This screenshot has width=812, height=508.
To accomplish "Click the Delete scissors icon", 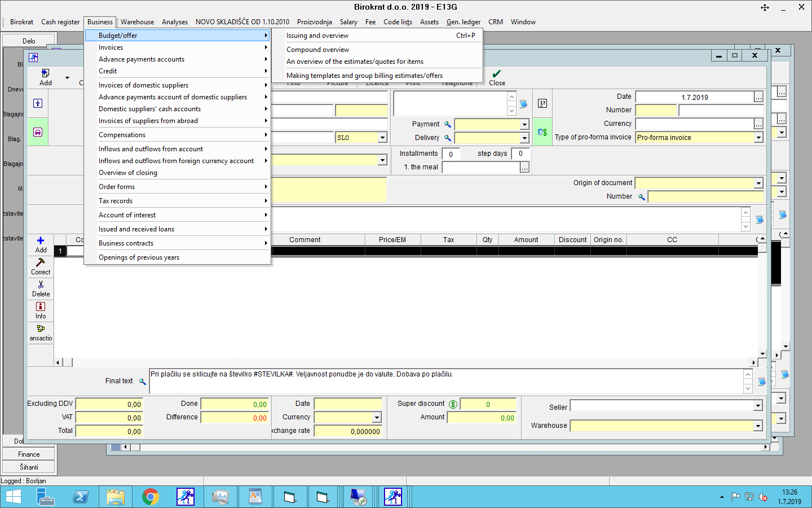I will 41,284.
